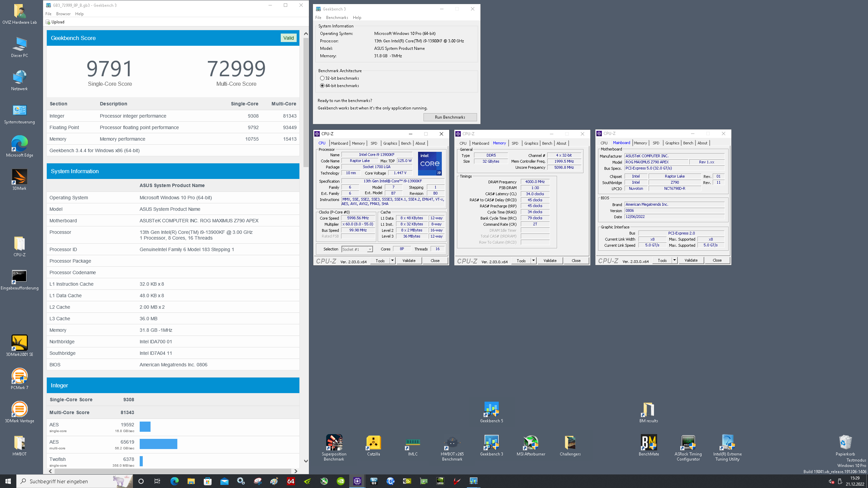Click the CPU-Z taskbar icon

(357, 481)
